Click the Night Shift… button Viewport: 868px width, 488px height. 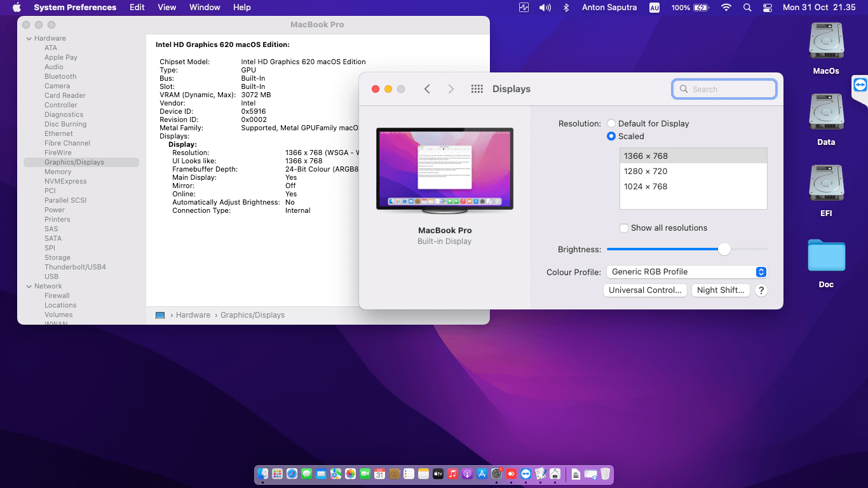721,290
